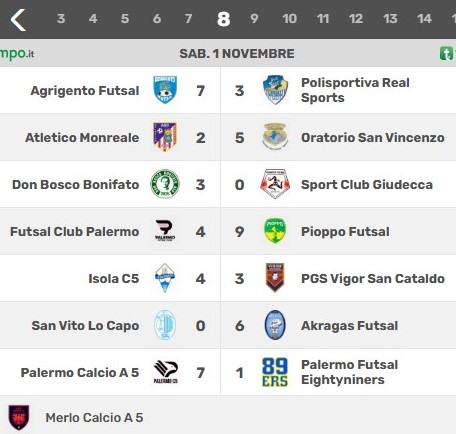Open Akragas Futsal team crest
This screenshot has width=456, height=434.
[275, 325]
